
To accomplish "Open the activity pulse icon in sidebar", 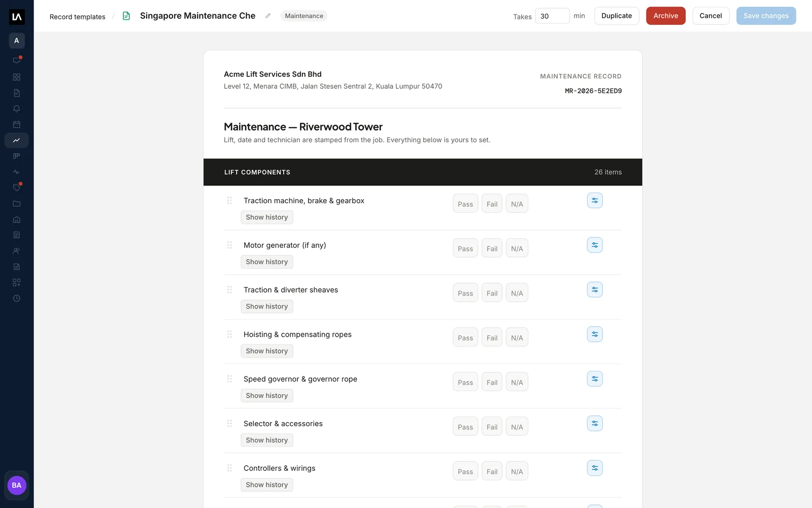I will [17, 172].
